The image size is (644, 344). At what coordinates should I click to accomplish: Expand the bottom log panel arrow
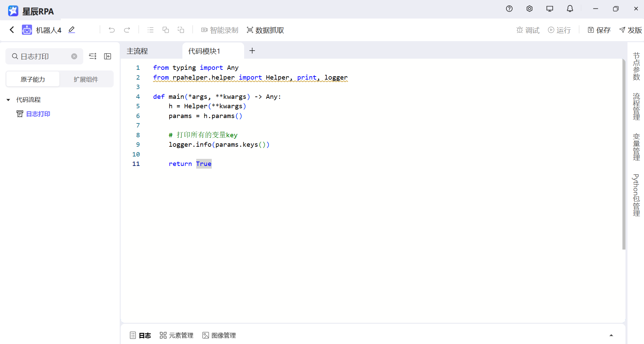tap(611, 335)
